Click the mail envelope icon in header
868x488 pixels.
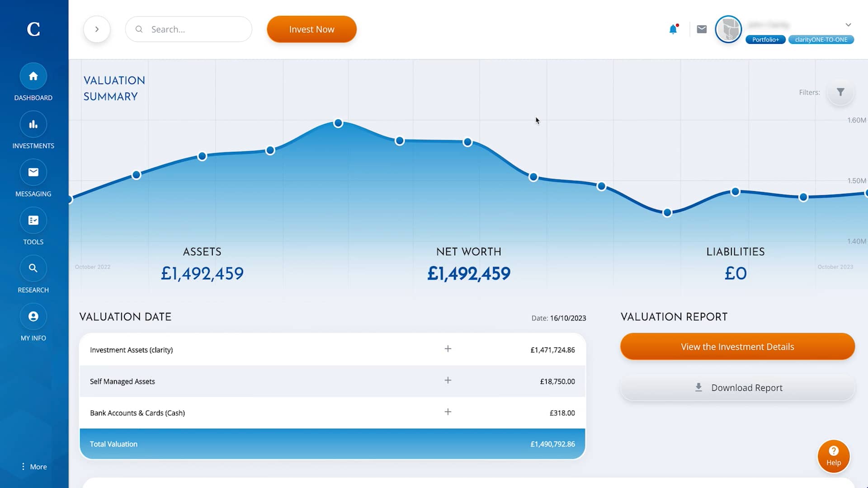point(701,29)
